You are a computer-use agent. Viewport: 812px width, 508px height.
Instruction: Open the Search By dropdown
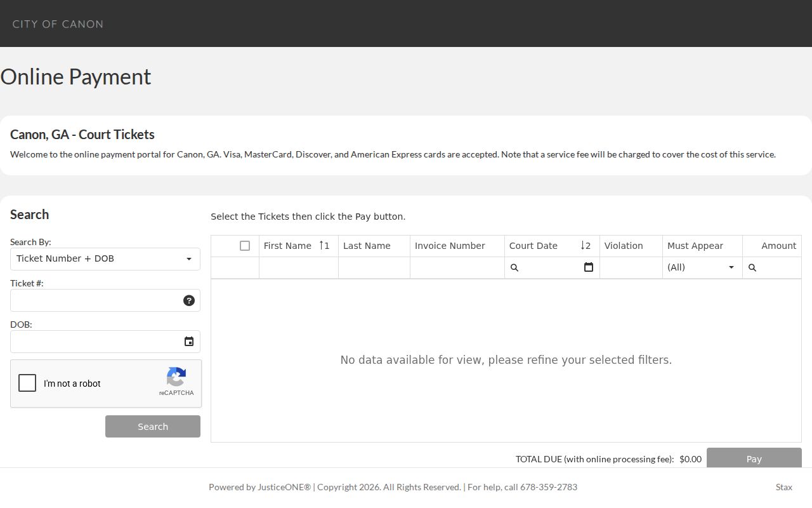pyautogui.click(x=105, y=259)
